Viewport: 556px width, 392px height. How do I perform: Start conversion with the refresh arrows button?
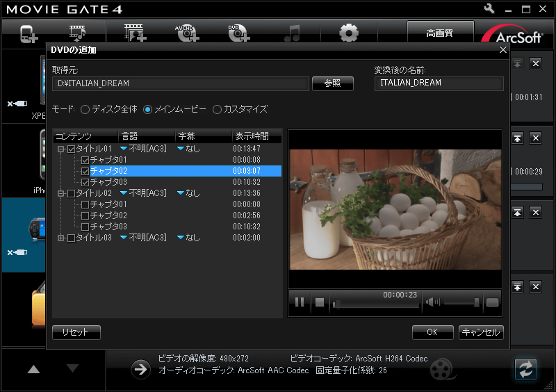[525, 369]
